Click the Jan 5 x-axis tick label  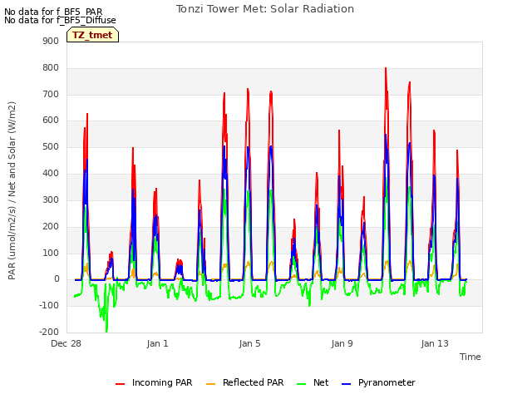coord(249,343)
